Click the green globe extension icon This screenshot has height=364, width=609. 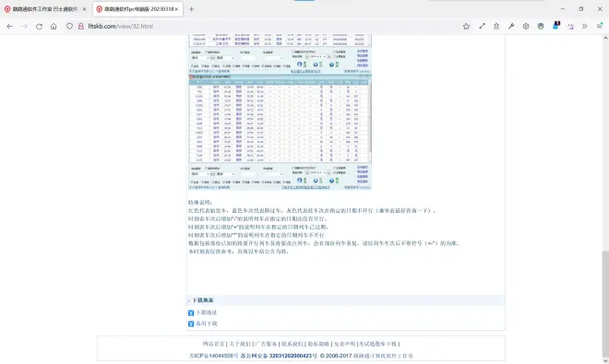coord(541,27)
